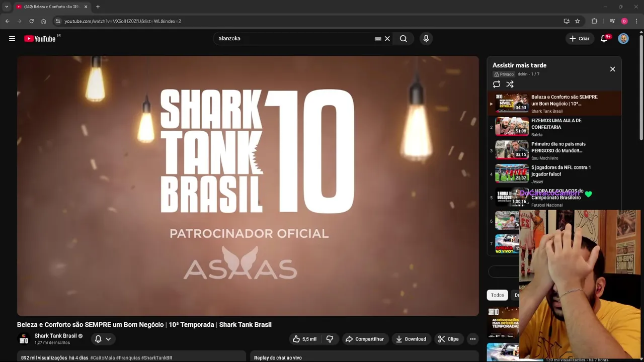Screen dimensions: 644x362
Task: Open install/cast icon in address bar
Action: [567, 21]
